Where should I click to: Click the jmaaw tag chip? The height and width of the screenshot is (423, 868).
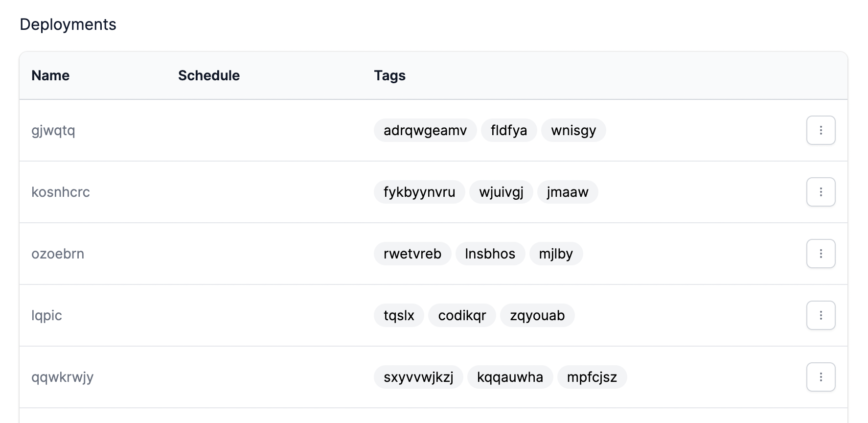[568, 192]
